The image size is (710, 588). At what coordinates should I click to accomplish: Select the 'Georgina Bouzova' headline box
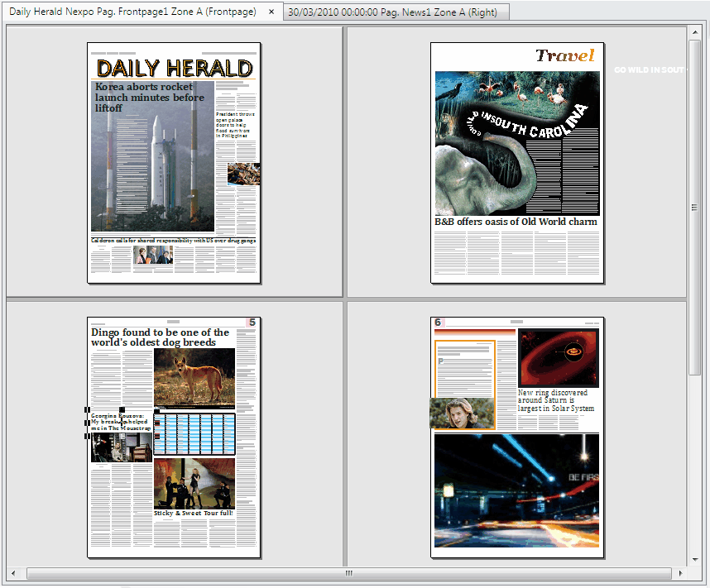coord(121,422)
